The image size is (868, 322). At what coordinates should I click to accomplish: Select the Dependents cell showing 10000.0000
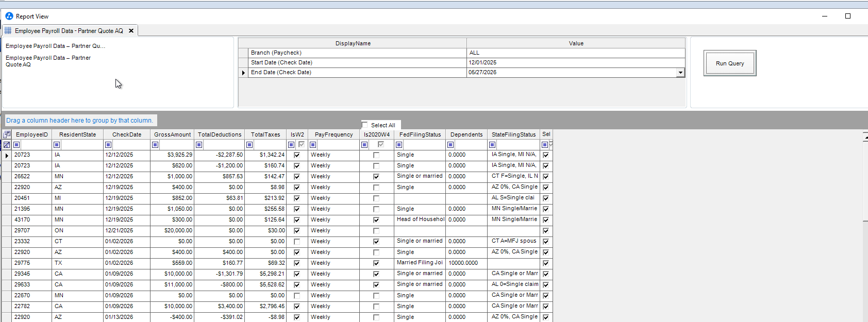coord(466,263)
